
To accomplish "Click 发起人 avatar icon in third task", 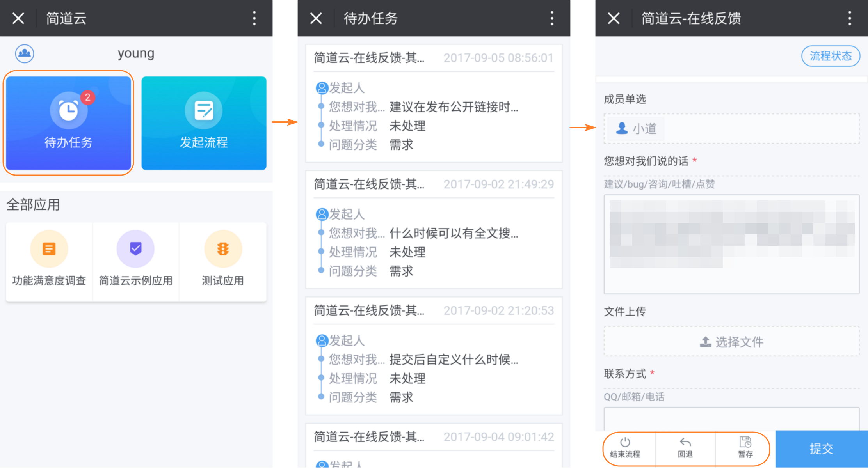I will tap(322, 340).
